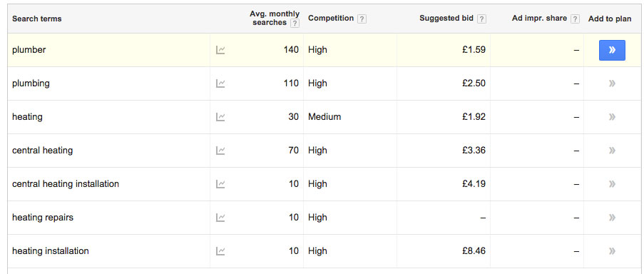Show help for Ad impr. share column
Image resolution: width=644 pixels, height=274 pixels.
576,19
